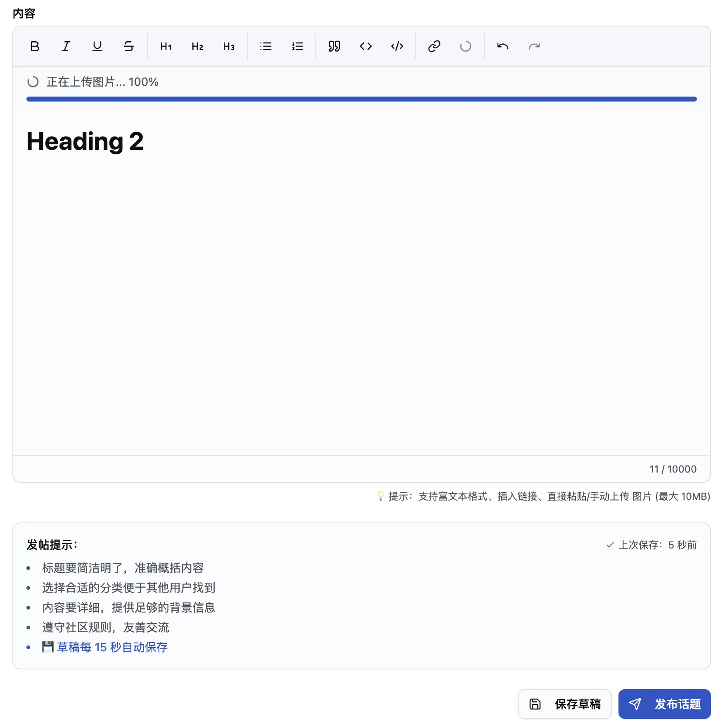Save the draft with 保存草稿
This screenshot has width=725, height=728.
click(565, 704)
